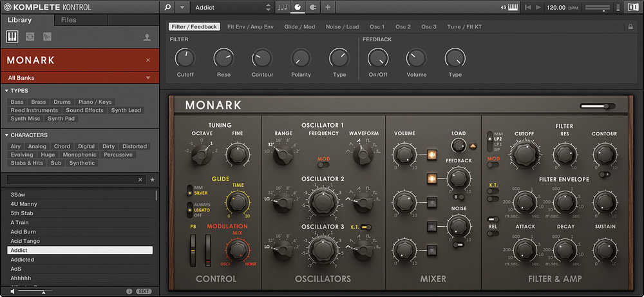Toggle the noise mixer square button
Screen dimensions: 644x297
click(x=431, y=226)
